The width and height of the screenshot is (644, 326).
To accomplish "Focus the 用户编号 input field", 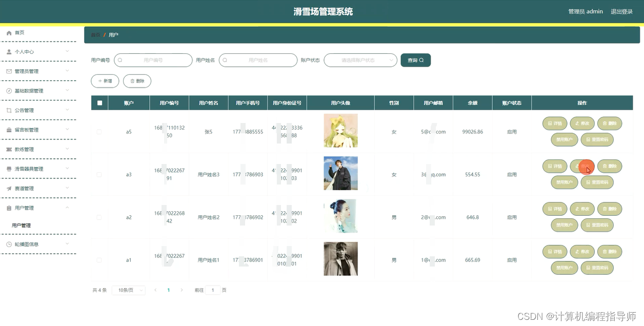I will (153, 60).
